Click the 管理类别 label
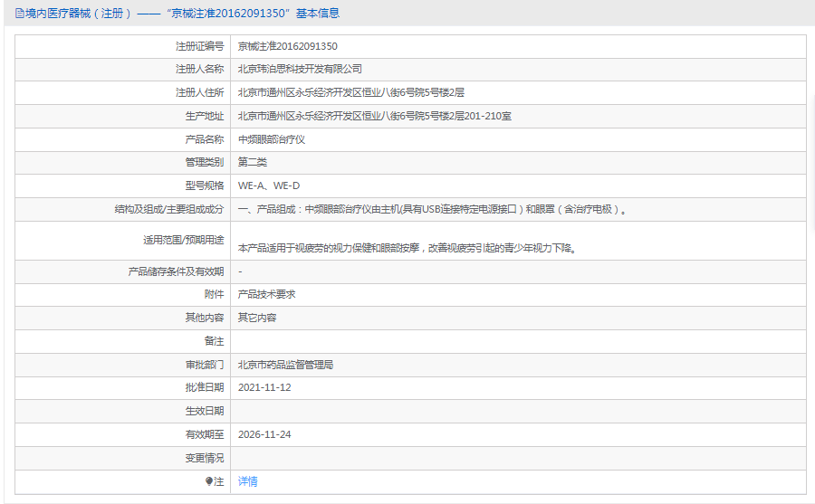The height and width of the screenshot is (504, 815). coord(205,163)
